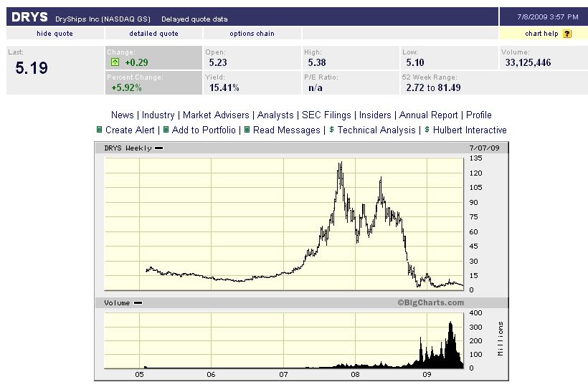The width and height of the screenshot is (588, 392).
Task: Click the DRYS Weekly chart title
Action: point(128,148)
